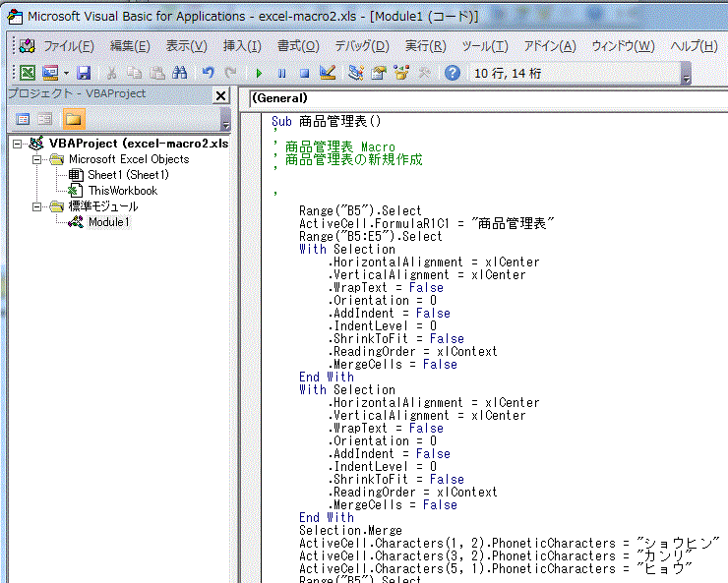This screenshot has height=583, width=728.
Task: Click the VBA title bar application icon
Action: [x=15, y=17]
